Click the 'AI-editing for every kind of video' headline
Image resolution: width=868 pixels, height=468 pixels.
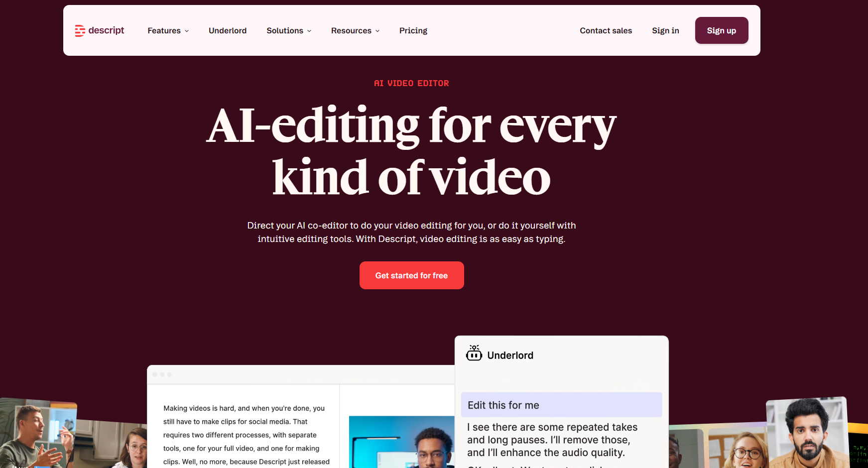point(412,151)
